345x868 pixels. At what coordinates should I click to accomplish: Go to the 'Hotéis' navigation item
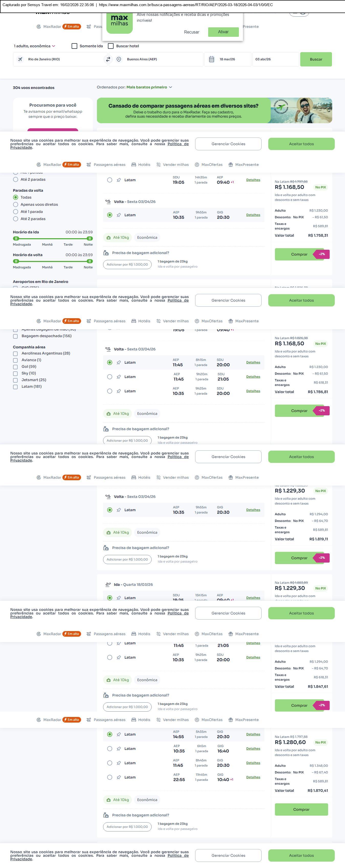coord(144,165)
